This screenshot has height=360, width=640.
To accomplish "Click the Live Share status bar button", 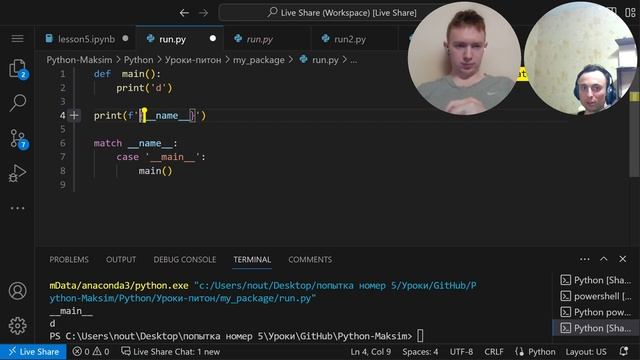I will (33, 351).
